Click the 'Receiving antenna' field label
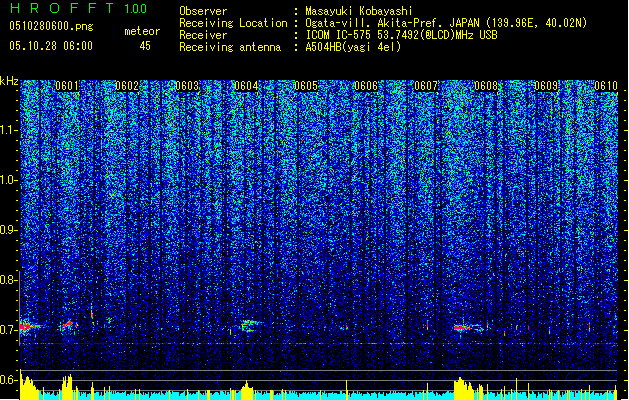629x400 pixels. pos(230,47)
